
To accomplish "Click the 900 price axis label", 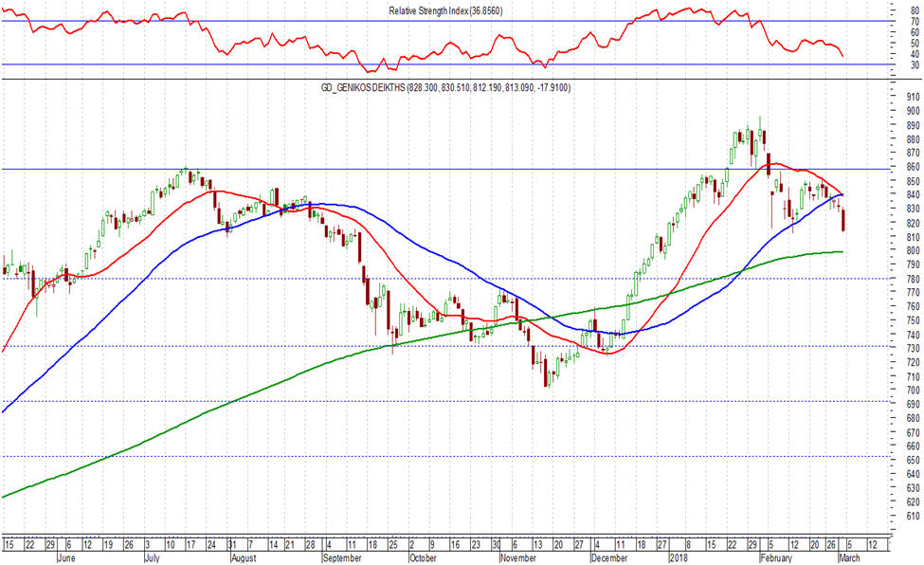I will coord(913,111).
